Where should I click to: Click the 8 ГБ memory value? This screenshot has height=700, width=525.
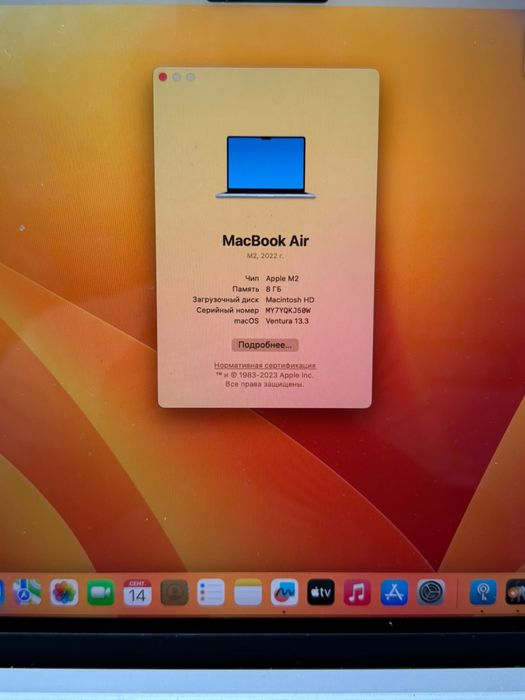point(274,289)
